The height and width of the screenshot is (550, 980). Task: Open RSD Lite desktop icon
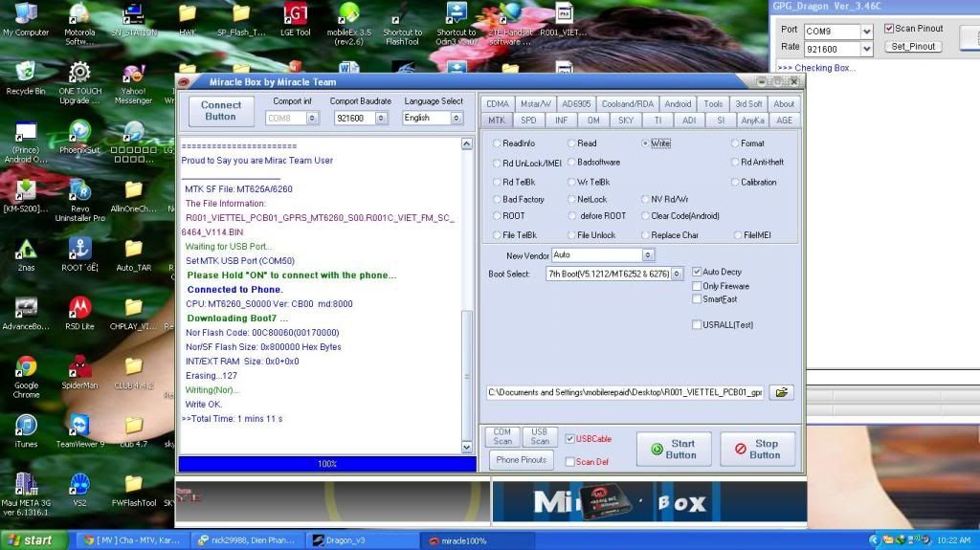click(79, 313)
